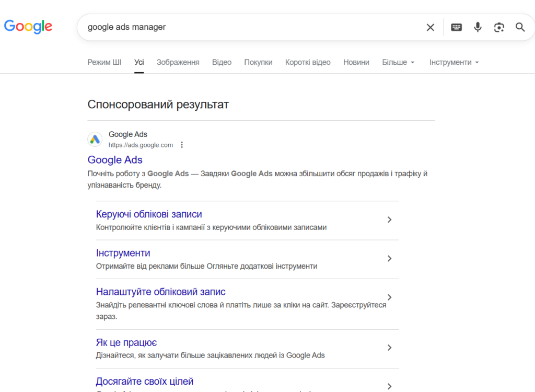Open Керуючі облікові записи sitelink

(149, 214)
